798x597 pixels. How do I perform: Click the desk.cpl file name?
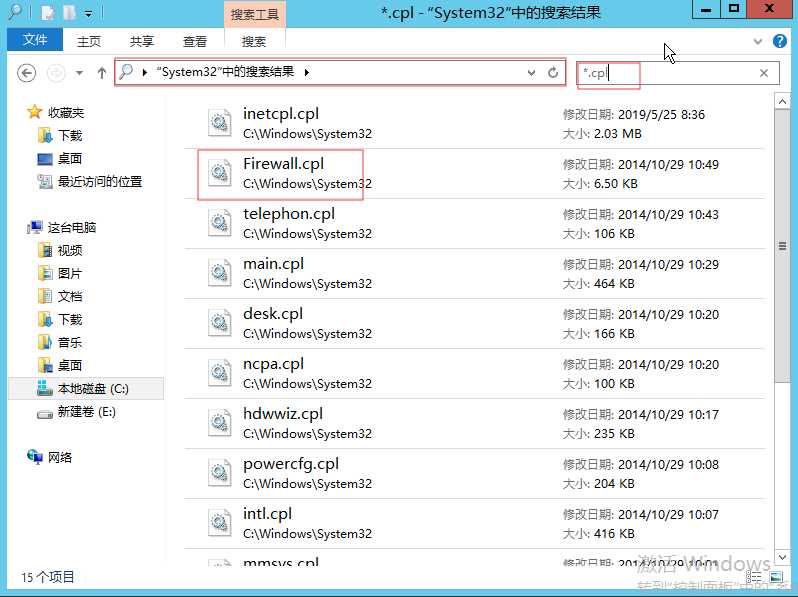pyautogui.click(x=273, y=314)
